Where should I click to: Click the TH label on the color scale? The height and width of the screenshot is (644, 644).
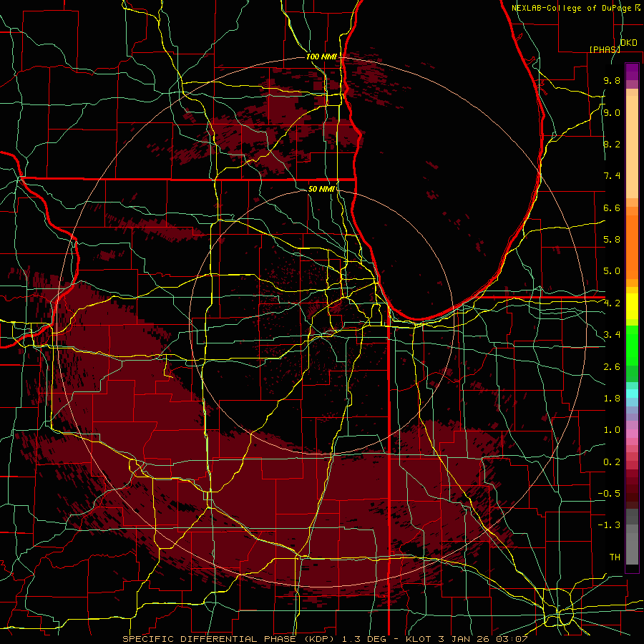click(x=615, y=557)
